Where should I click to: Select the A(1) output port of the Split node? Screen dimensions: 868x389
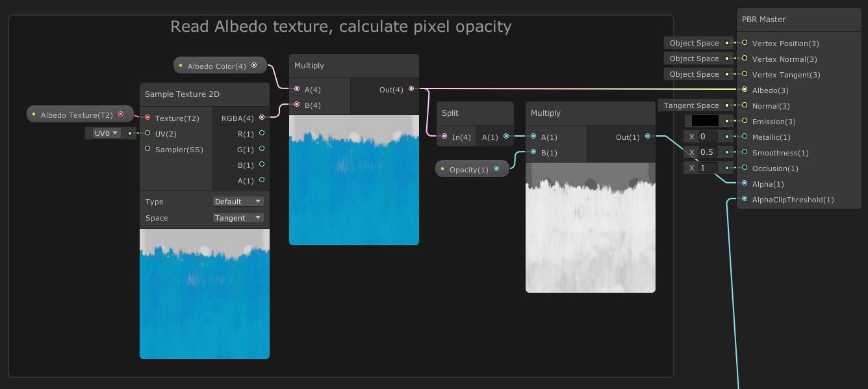[x=506, y=137]
